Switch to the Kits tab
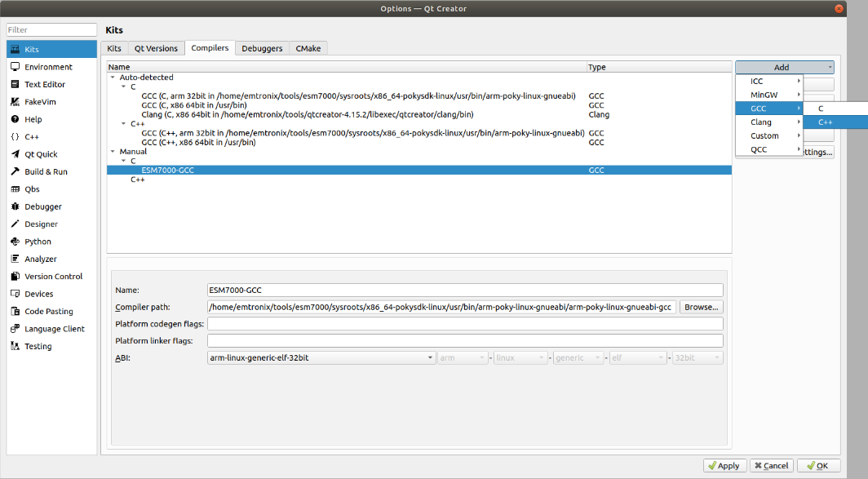The image size is (868, 479). [114, 48]
